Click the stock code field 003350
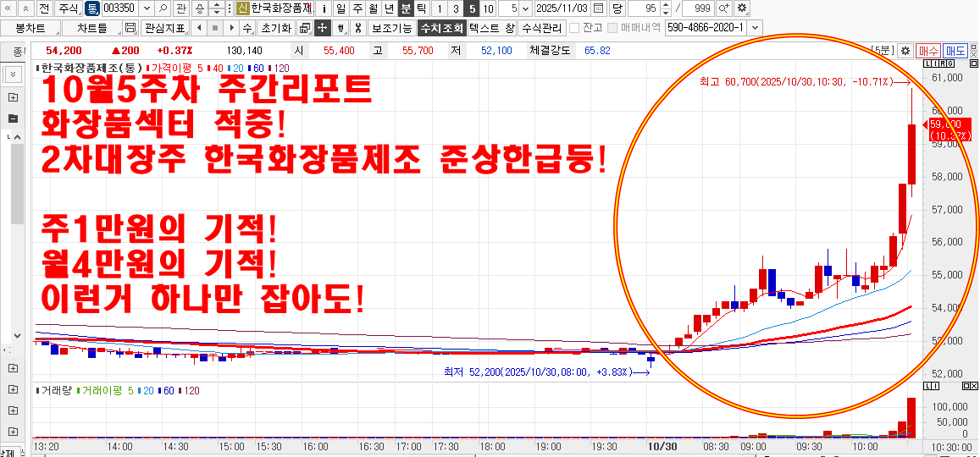 (120, 8)
